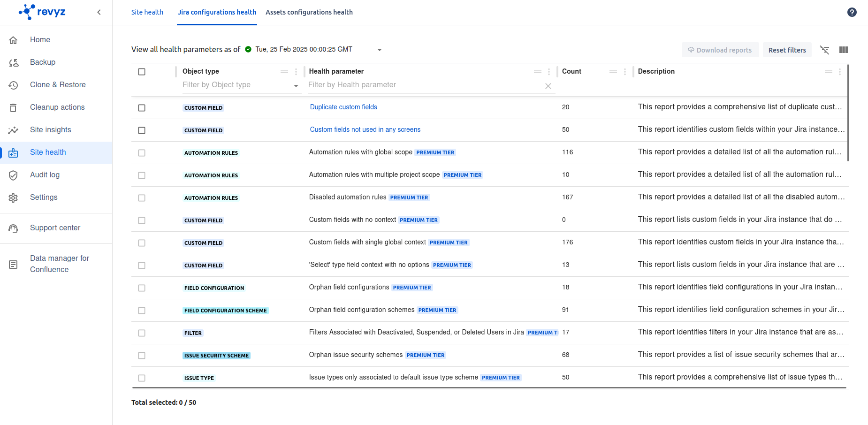This screenshot has height=425, width=868.
Task: Expand the Filter by Object type dropdown
Action: [296, 85]
